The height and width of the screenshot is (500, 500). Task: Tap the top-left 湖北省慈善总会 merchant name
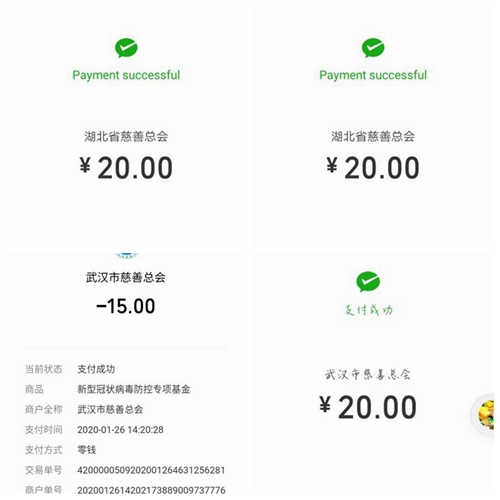tap(126, 136)
